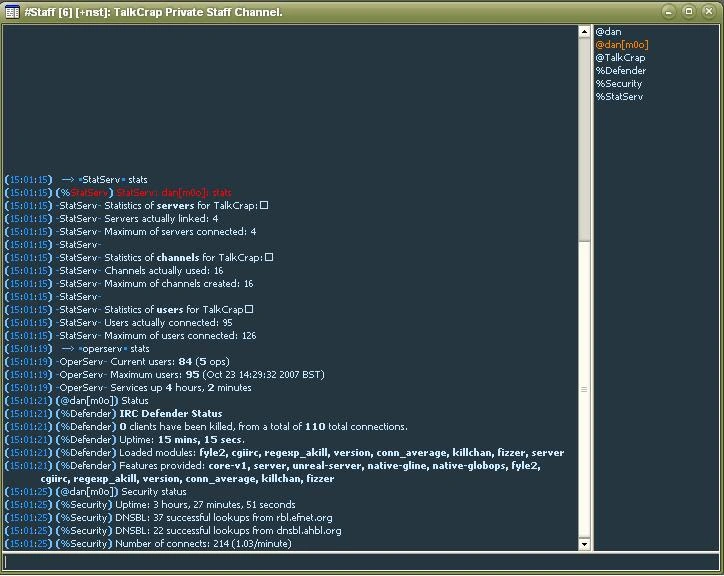
Task: Click 'Services up 4 hours, 2 minutes' line
Action: click(x=128, y=388)
